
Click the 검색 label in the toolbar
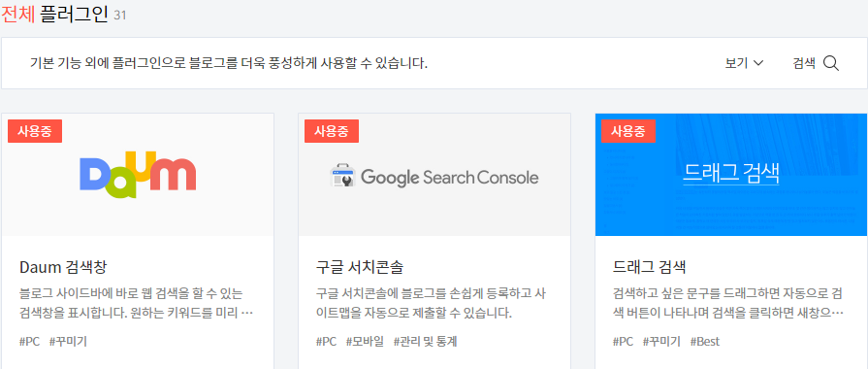[x=804, y=63]
